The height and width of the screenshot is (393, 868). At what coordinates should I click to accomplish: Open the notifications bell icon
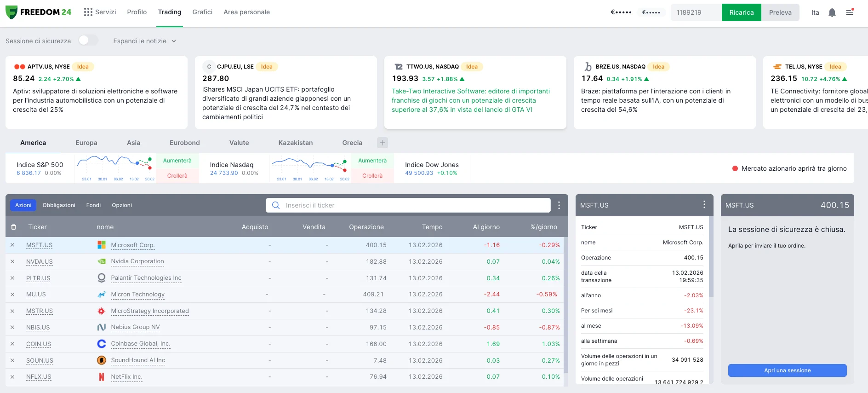point(832,12)
